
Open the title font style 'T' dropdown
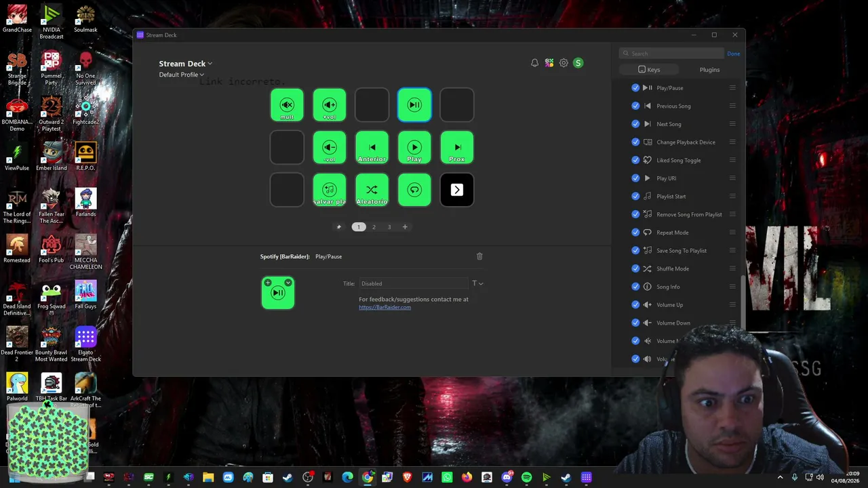477,283
